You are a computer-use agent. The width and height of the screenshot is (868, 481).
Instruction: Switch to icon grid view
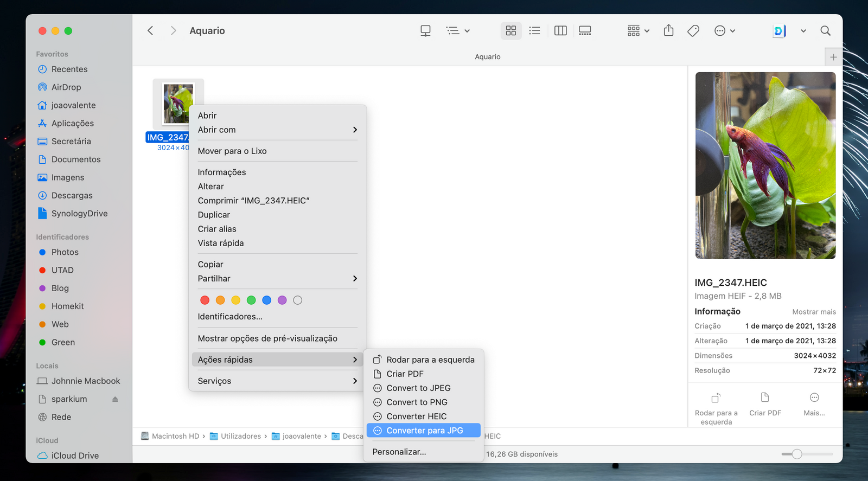pos(510,31)
